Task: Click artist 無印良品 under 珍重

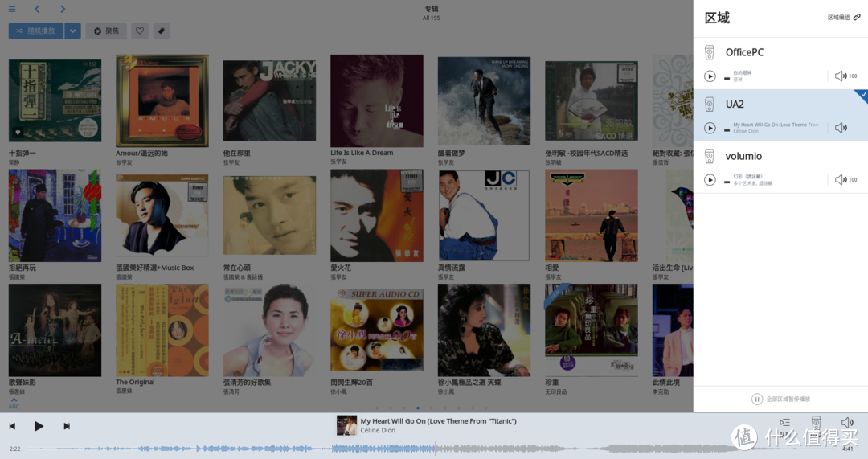Action: click(556, 391)
